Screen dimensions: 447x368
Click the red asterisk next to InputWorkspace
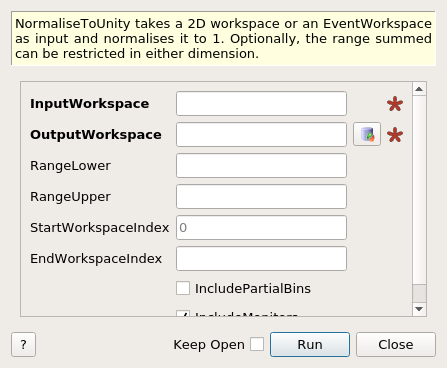(395, 104)
